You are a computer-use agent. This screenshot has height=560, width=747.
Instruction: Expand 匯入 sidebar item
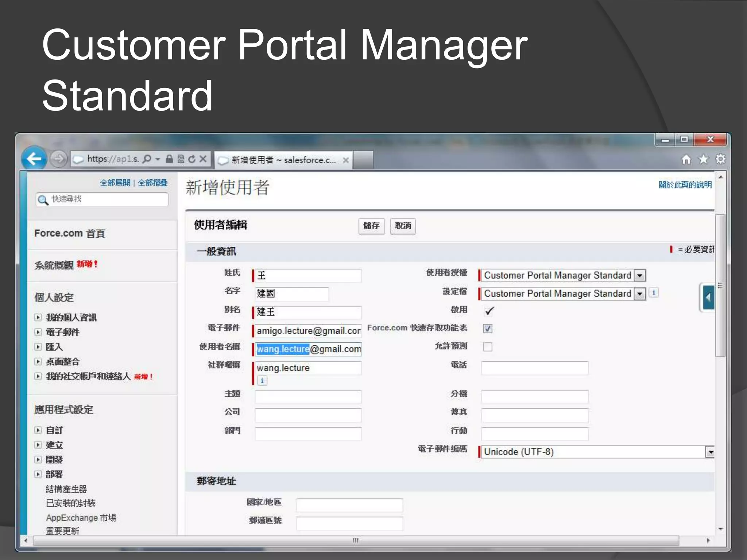(x=38, y=347)
